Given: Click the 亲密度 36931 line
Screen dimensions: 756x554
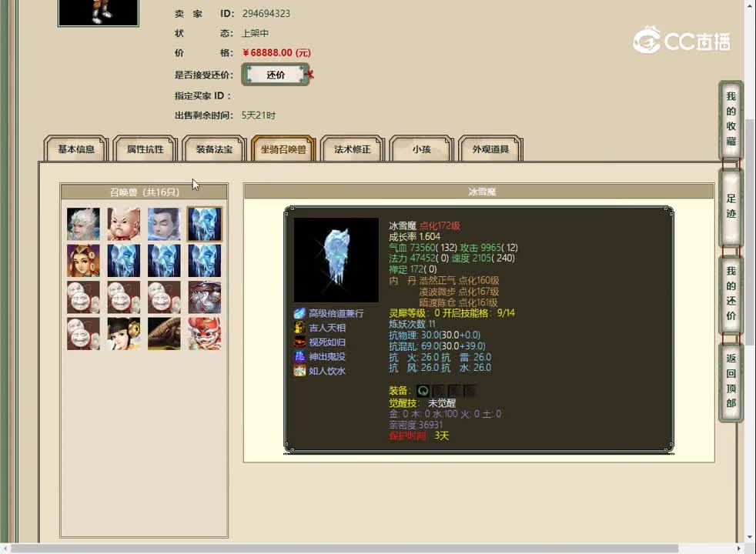Looking at the screenshot, I should pos(416,425).
